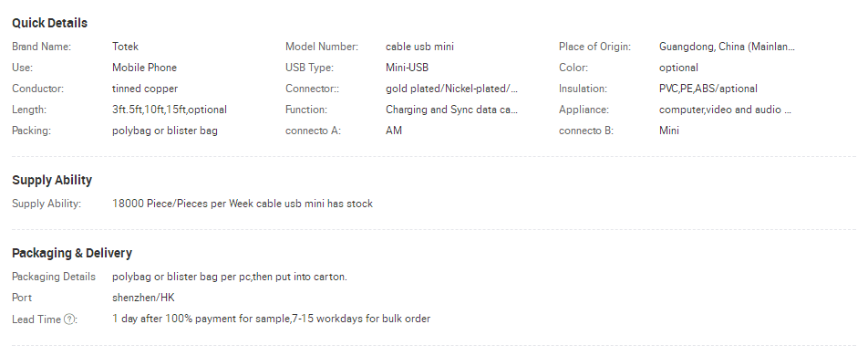This screenshot has height=356, width=868.
Task: Click the truncated Appliance value computer,video
Action: 725,110
